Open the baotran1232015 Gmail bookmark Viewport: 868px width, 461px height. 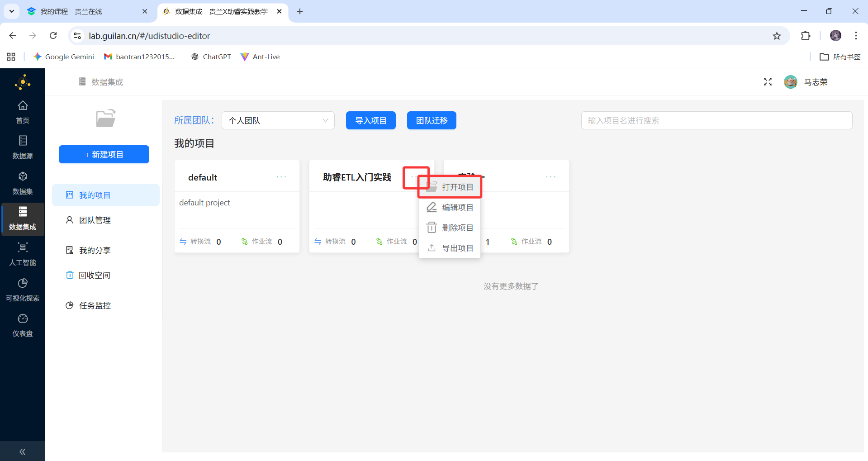(139, 57)
